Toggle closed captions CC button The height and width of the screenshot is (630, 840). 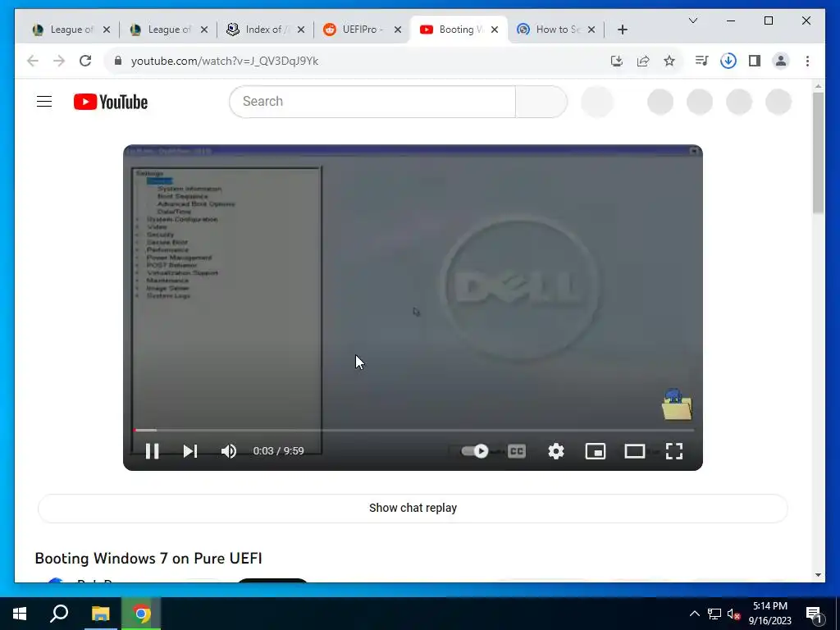(517, 451)
